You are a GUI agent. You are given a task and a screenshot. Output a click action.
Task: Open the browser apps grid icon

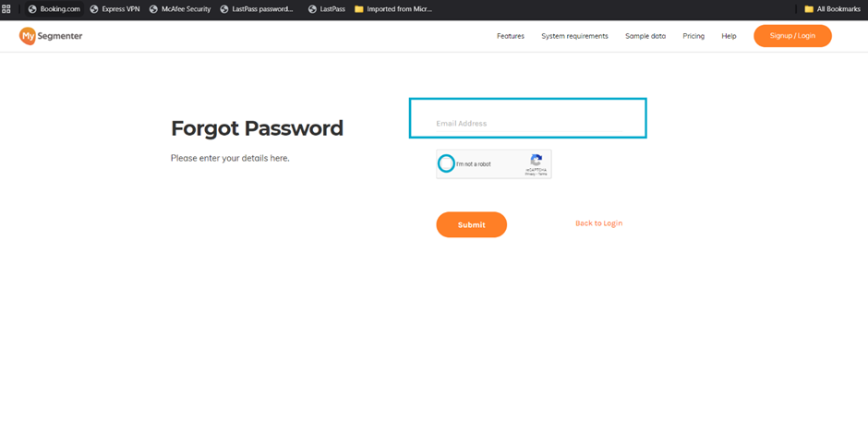[x=6, y=9]
